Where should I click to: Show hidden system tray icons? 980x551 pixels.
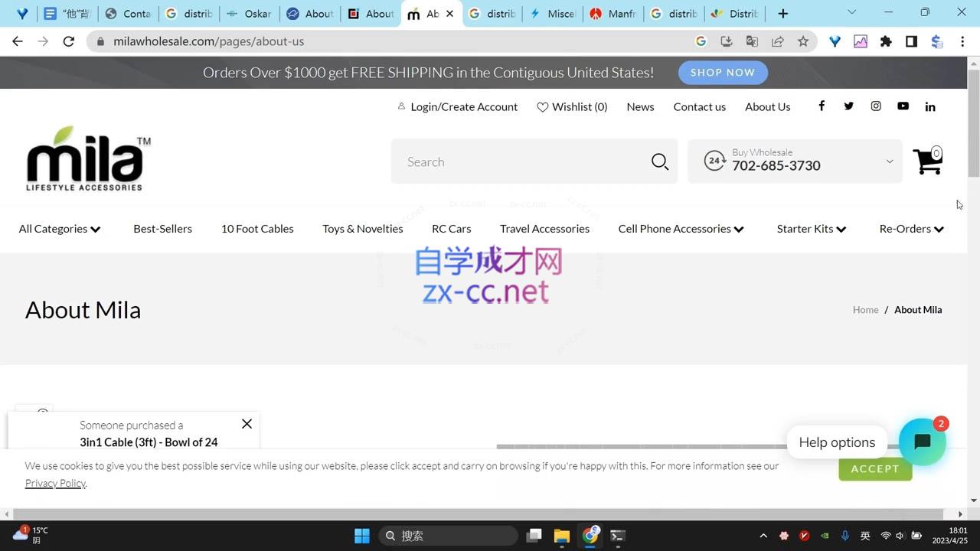click(763, 536)
